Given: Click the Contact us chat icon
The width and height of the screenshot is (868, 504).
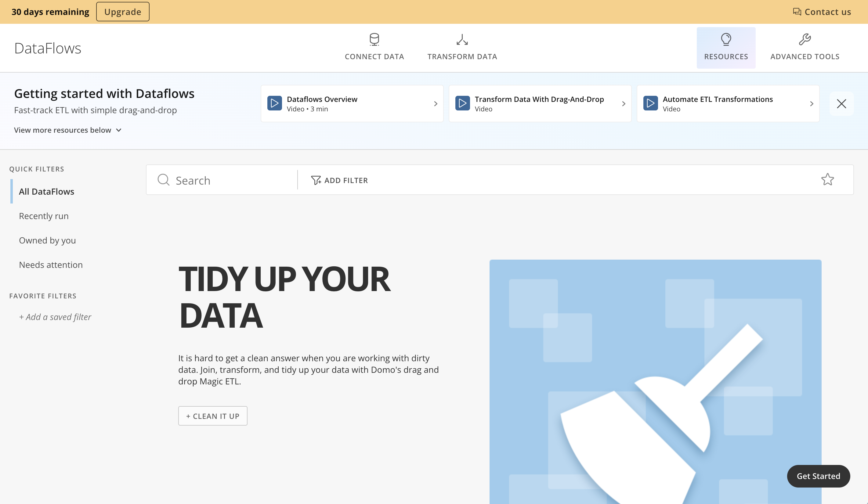Looking at the screenshot, I should [x=797, y=12].
